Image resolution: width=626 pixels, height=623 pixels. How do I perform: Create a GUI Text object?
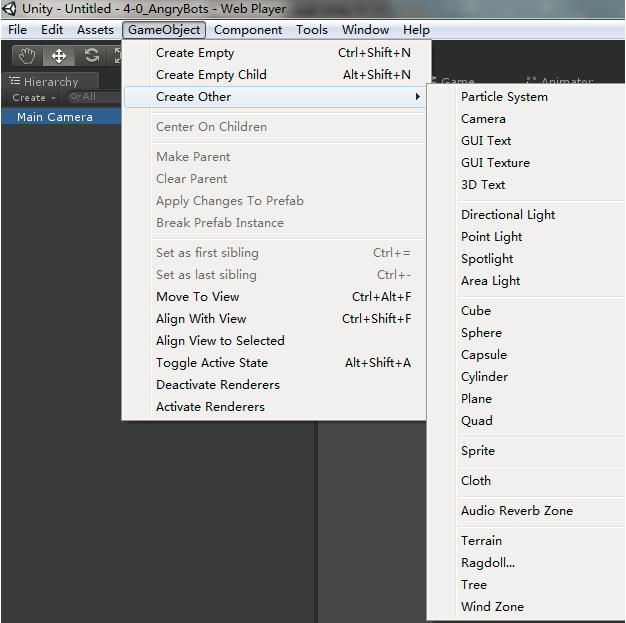527,141
